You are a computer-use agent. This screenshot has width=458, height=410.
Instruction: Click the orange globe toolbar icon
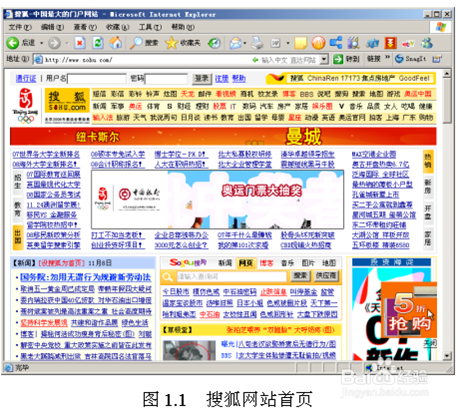318,43
